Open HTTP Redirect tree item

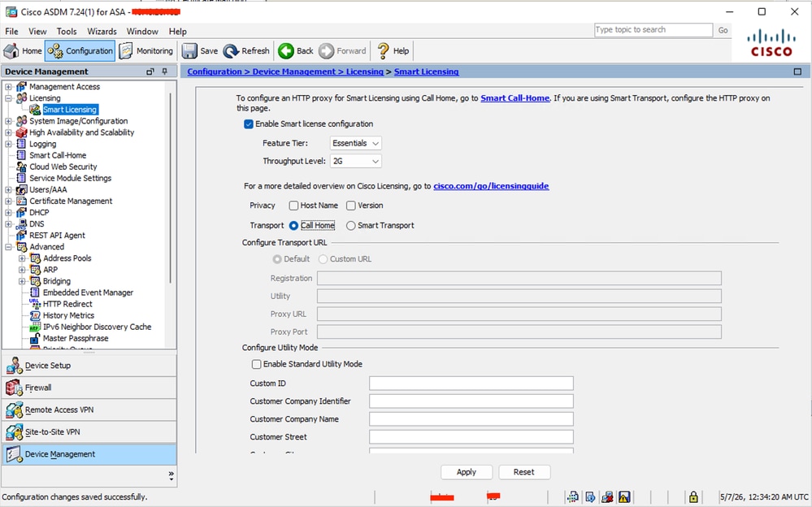[67, 304]
